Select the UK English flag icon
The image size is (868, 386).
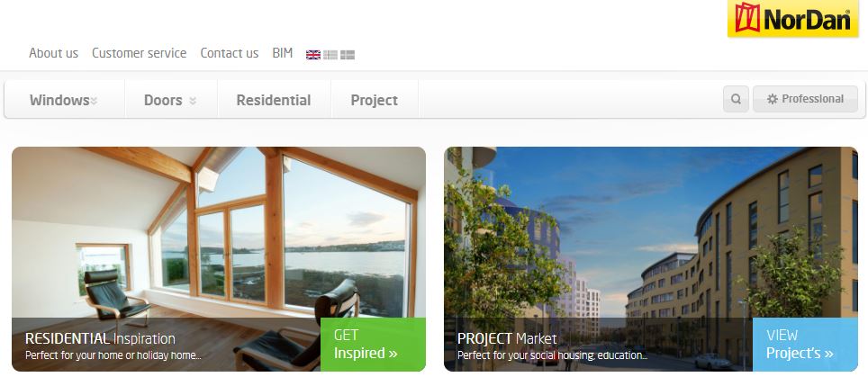(313, 55)
